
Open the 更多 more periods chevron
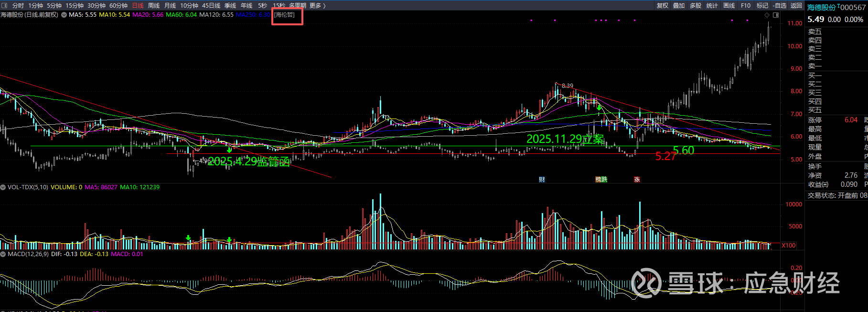click(318, 5)
